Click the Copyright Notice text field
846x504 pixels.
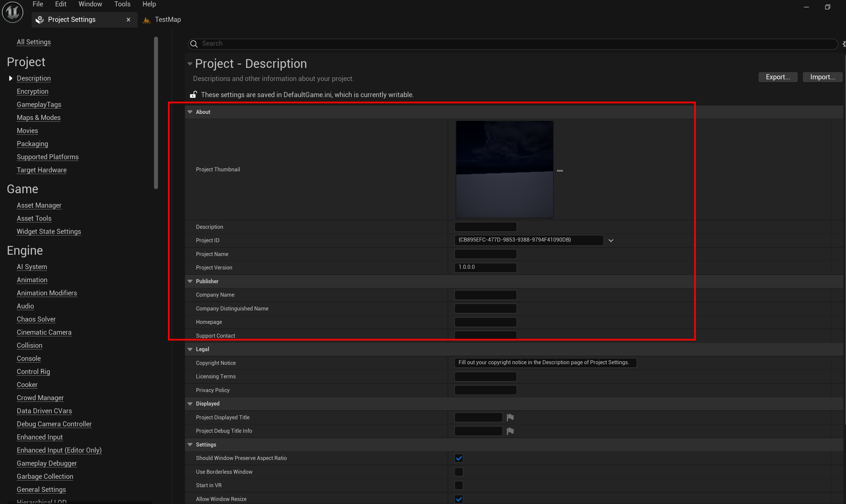click(545, 363)
